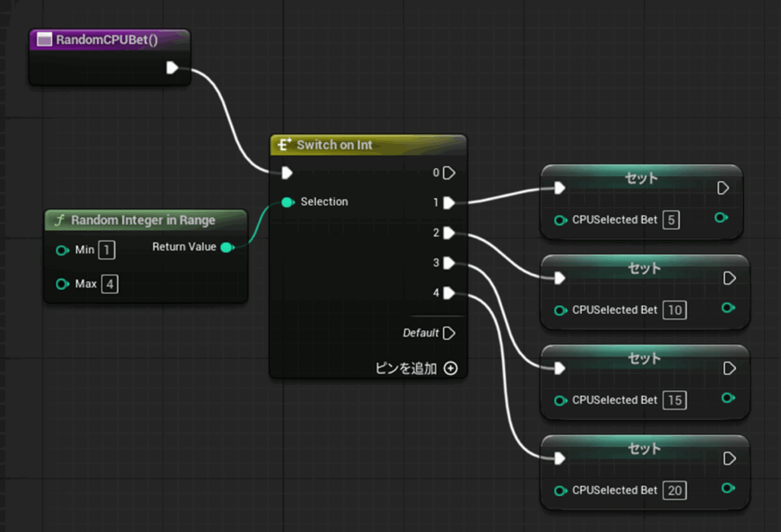The height and width of the screenshot is (532, 781).
Task: Edit the CPUSelected Bet value 20 field
Action: [674, 490]
